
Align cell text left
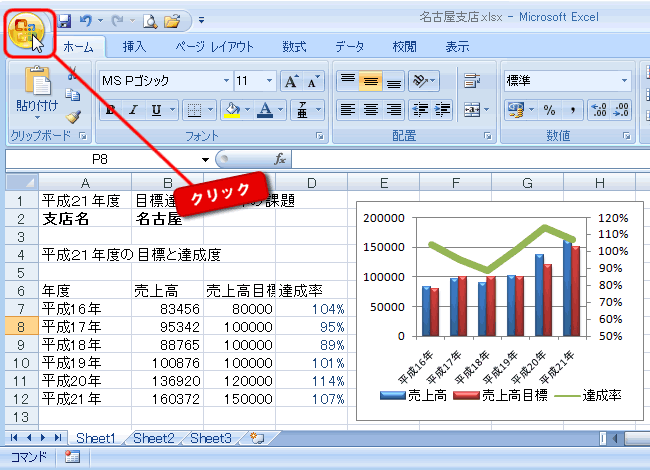click(348, 110)
